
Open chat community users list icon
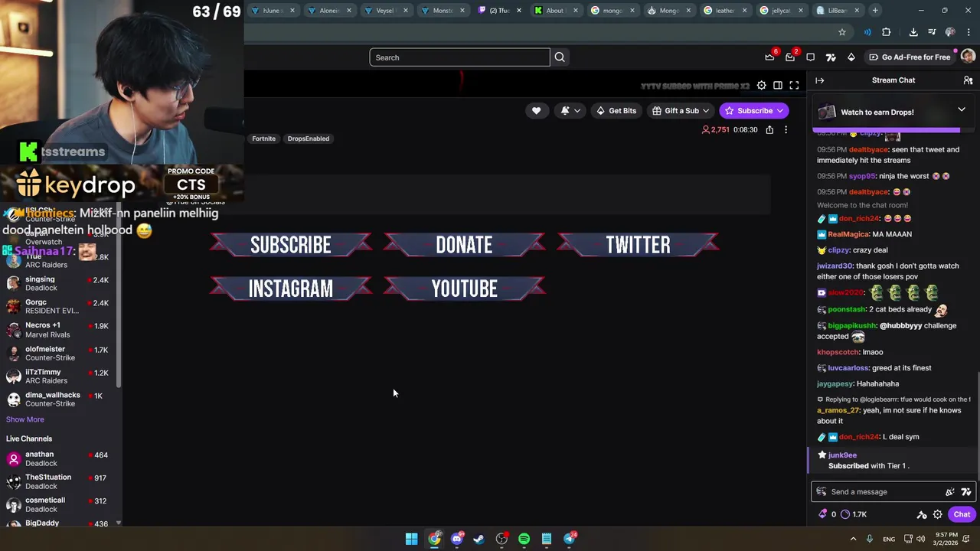[x=968, y=80]
